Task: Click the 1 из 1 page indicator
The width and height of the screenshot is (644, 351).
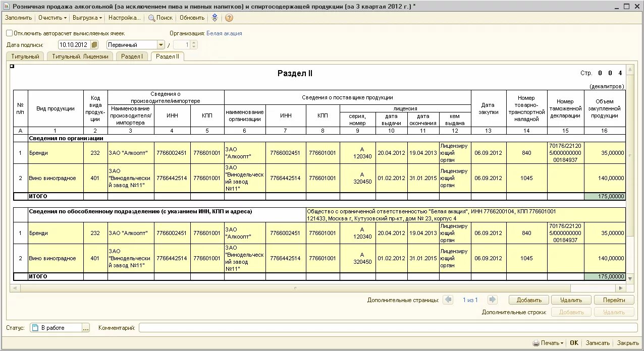Action: 470,300
